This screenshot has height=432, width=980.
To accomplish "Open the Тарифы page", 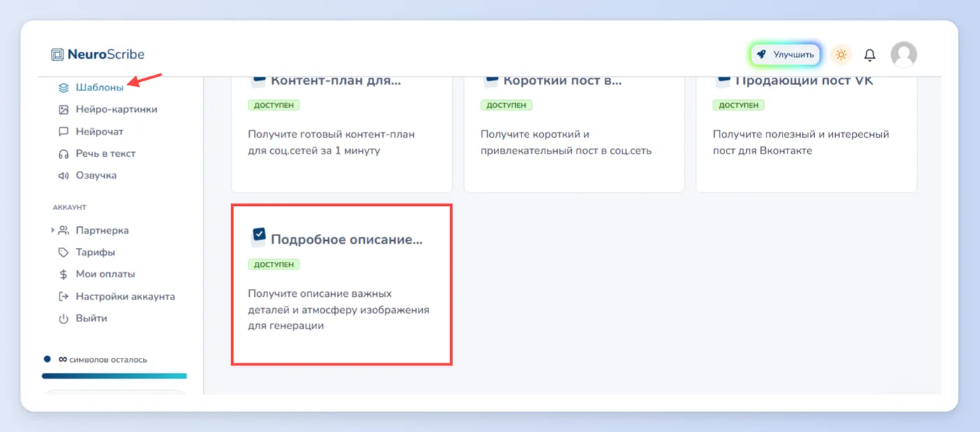I will coord(95,252).
